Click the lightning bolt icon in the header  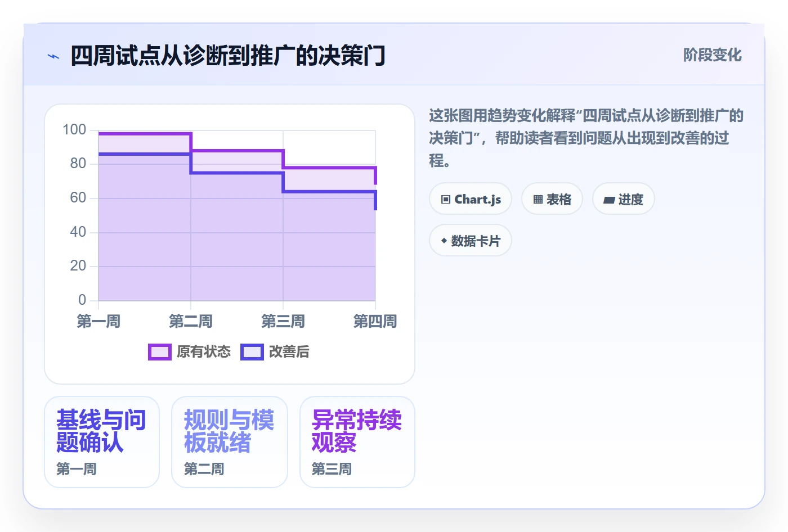click(53, 56)
